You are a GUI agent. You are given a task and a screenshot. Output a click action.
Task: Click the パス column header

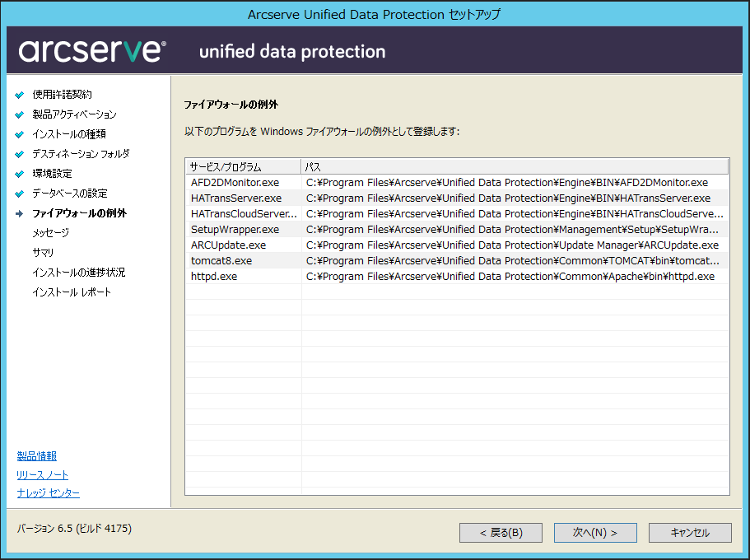pyautogui.click(x=515, y=166)
